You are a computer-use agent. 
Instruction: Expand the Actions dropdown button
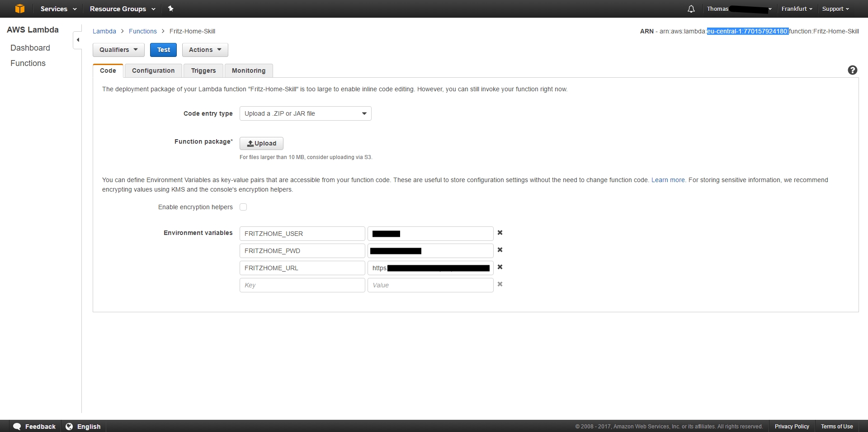[x=205, y=50]
